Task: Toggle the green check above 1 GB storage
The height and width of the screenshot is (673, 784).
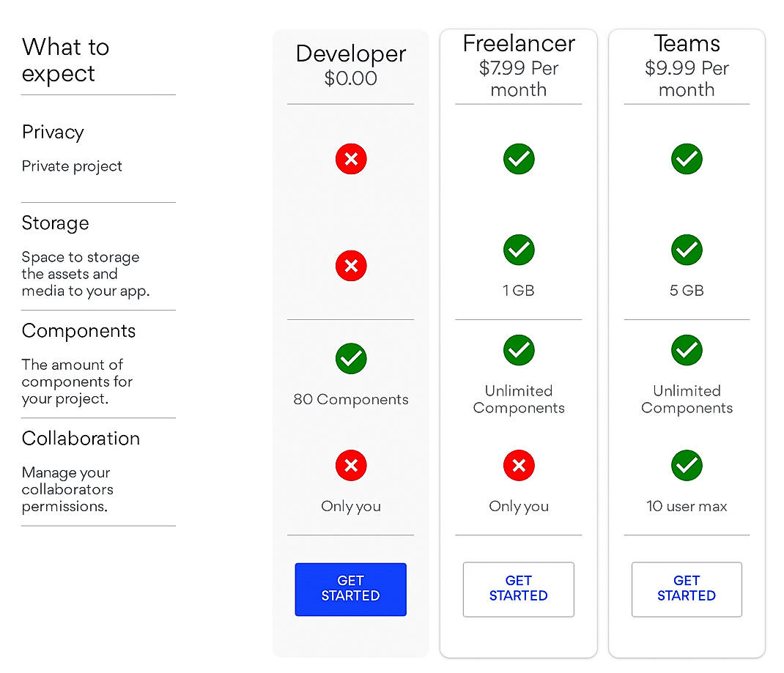Action: pyautogui.click(x=519, y=250)
